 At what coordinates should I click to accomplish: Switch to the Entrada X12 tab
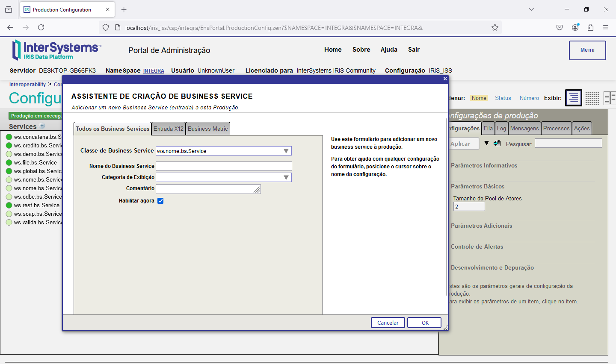169,129
